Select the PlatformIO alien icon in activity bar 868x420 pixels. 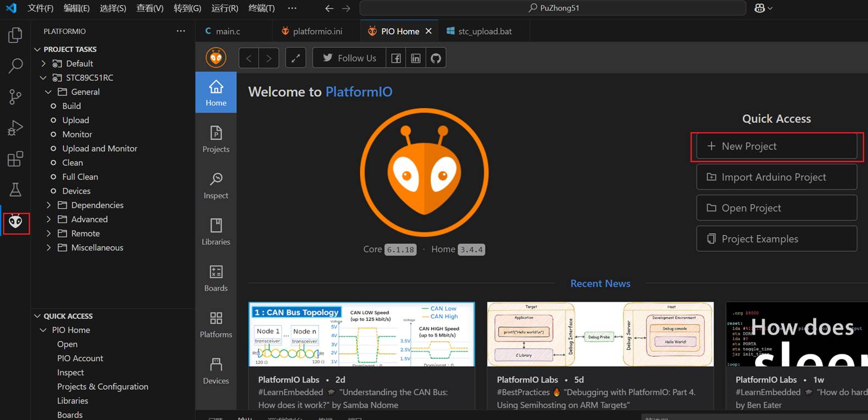pyautogui.click(x=15, y=222)
